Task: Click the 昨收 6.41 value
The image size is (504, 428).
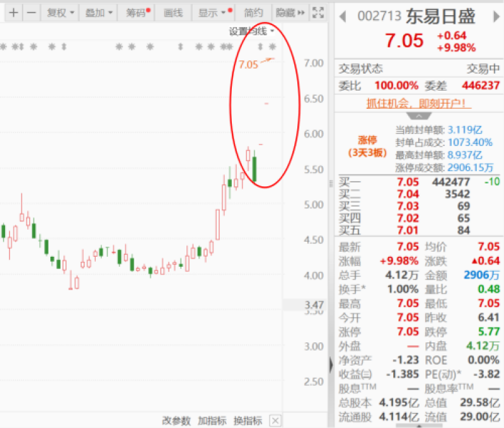Action: [x=489, y=317]
